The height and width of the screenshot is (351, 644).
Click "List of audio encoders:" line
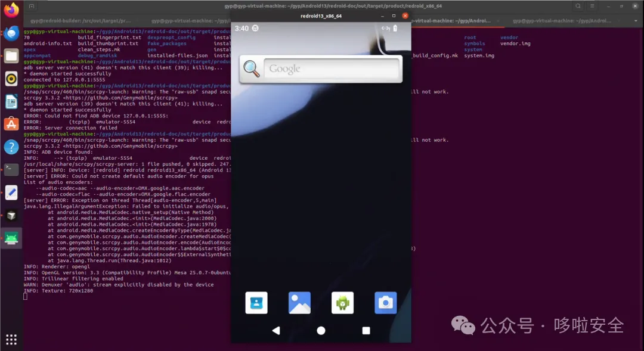(x=58, y=182)
